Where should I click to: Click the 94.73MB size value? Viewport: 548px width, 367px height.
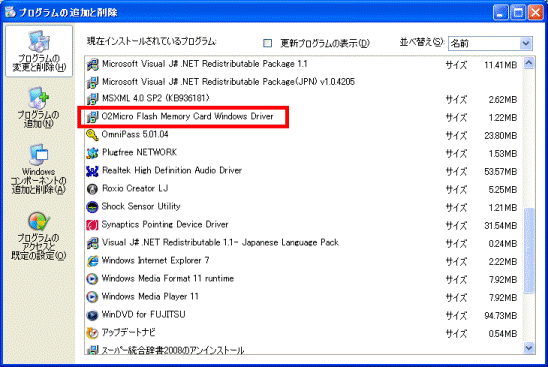500,316
